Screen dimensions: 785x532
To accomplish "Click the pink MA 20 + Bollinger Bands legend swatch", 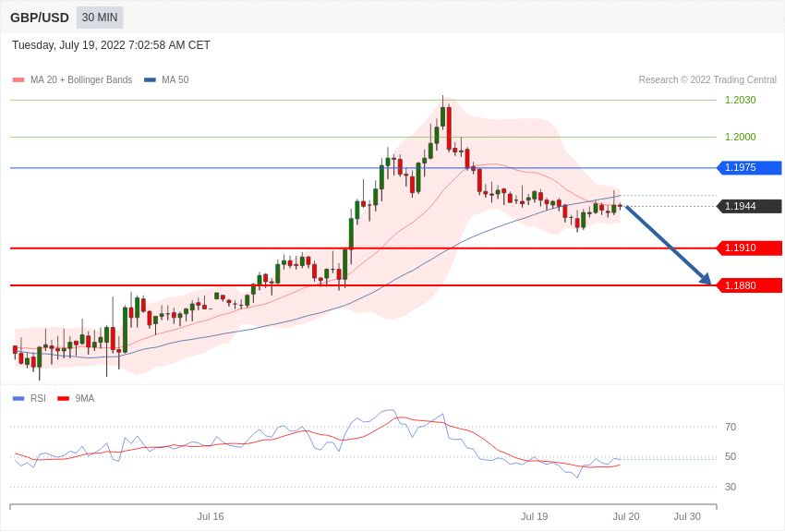I will 18,80.
